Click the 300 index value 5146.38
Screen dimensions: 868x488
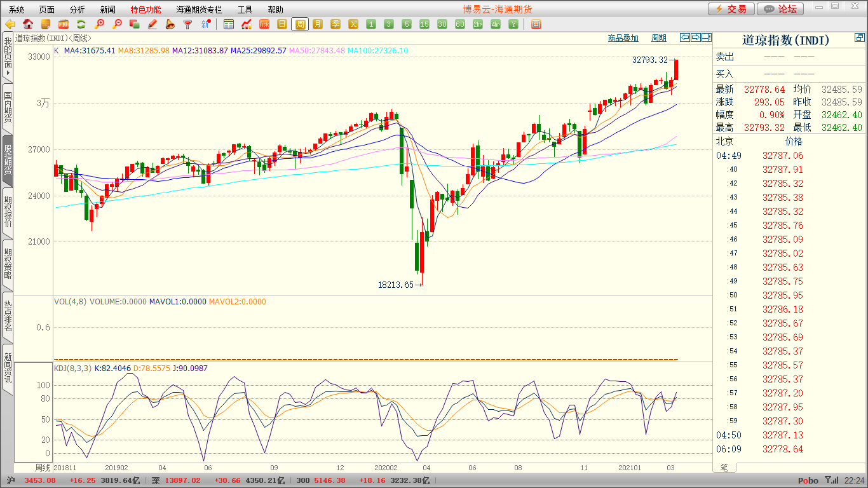pyautogui.click(x=329, y=481)
